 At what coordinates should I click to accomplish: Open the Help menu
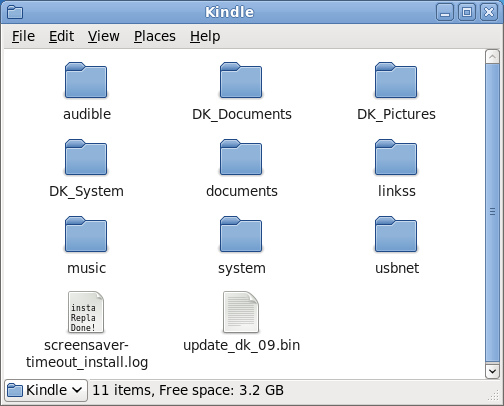tap(205, 36)
